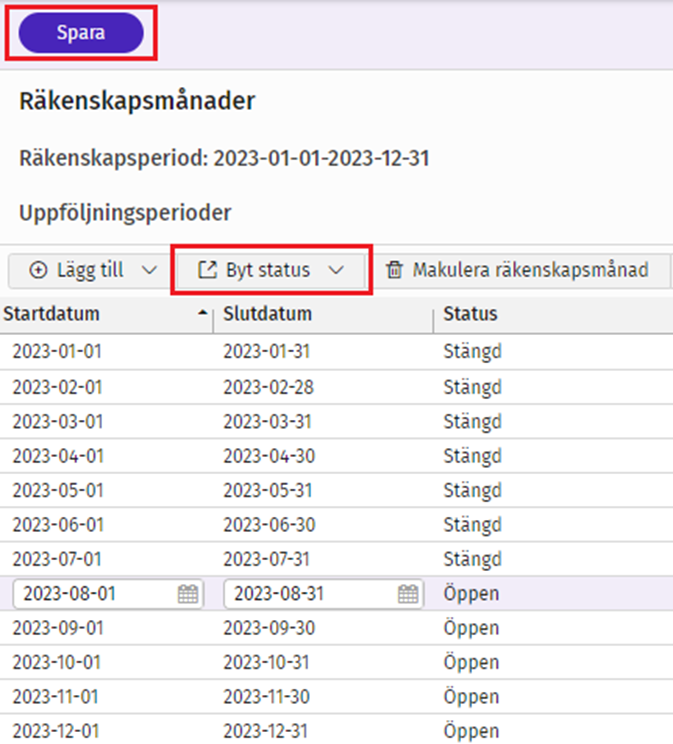
Task: Click end date 2023-05-31
Action: click(268, 490)
